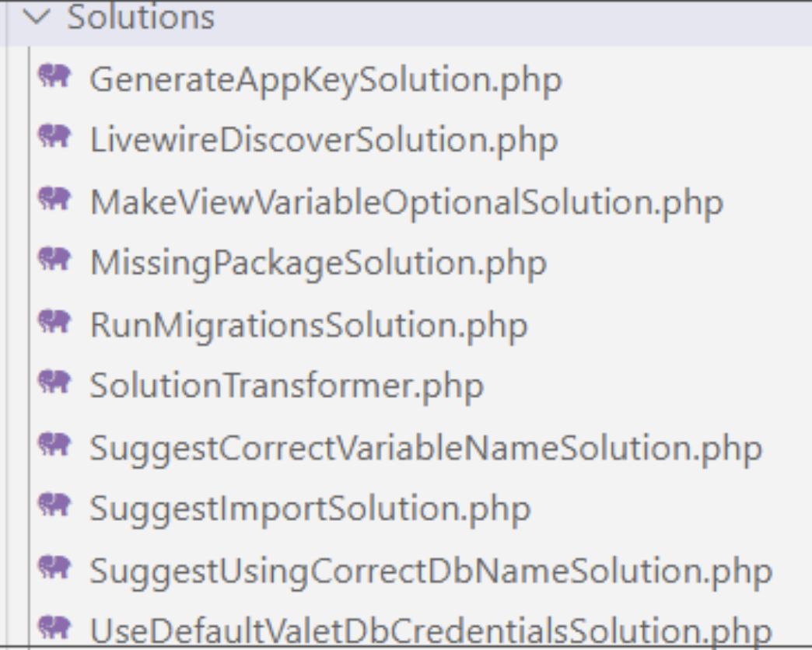Click PHP icon beside SolutionTransformer.php
812x650 pixels.
click(x=54, y=383)
